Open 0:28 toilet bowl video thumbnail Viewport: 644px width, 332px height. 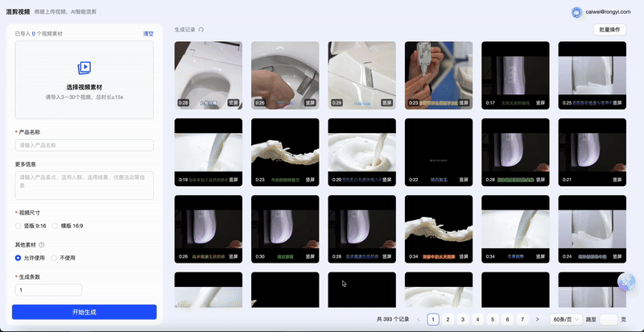tap(208, 75)
